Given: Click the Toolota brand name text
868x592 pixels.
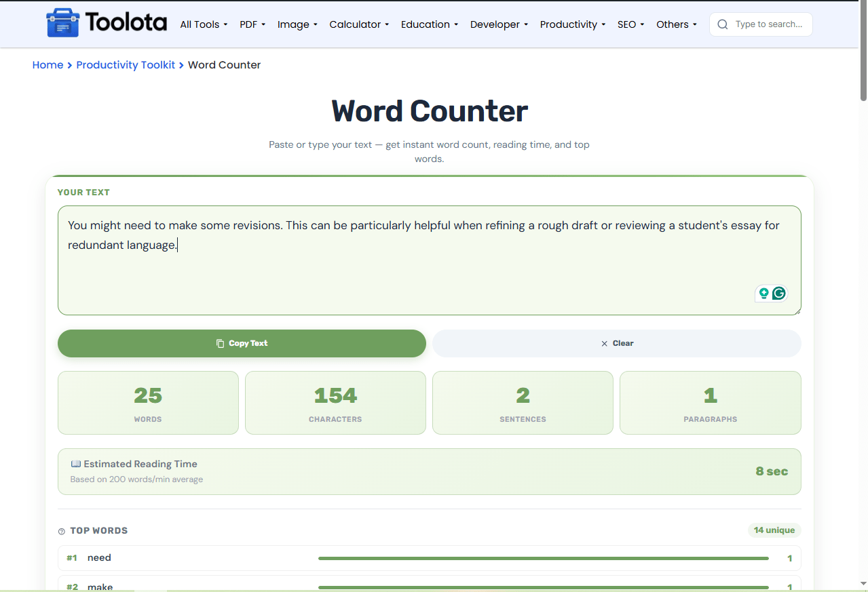Looking at the screenshot, I should tap(126, 23).
